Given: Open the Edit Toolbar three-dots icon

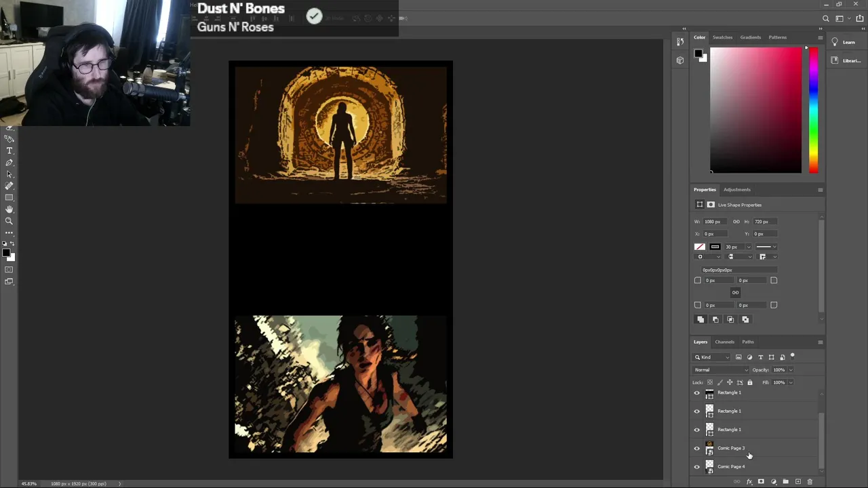Looking at the screenshot, I should [x=9, y=232].
